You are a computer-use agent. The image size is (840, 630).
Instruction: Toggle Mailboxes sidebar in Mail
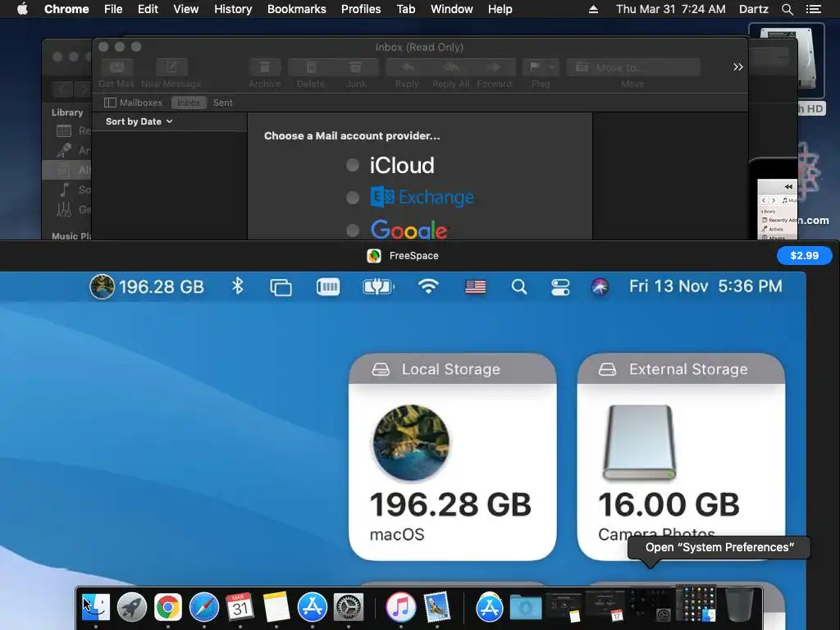(x=133, y=103)
